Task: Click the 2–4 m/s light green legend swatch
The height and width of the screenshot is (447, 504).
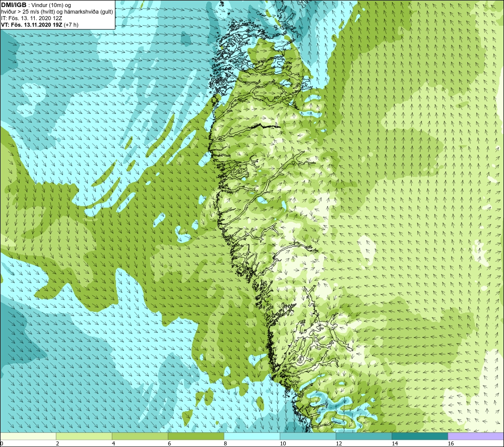Action: 84,436
